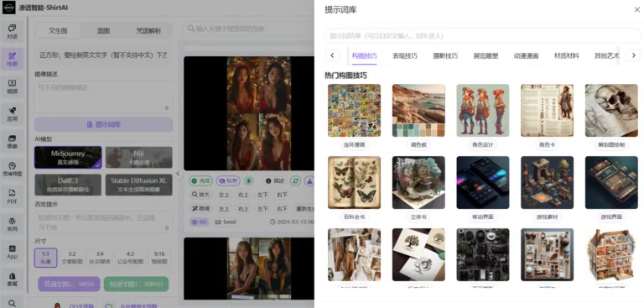Pick the 游戏素材 game assets thumbnail
The width and height of the screenshot is (644, 308).
pyautogui.click(x=547, y=183)
